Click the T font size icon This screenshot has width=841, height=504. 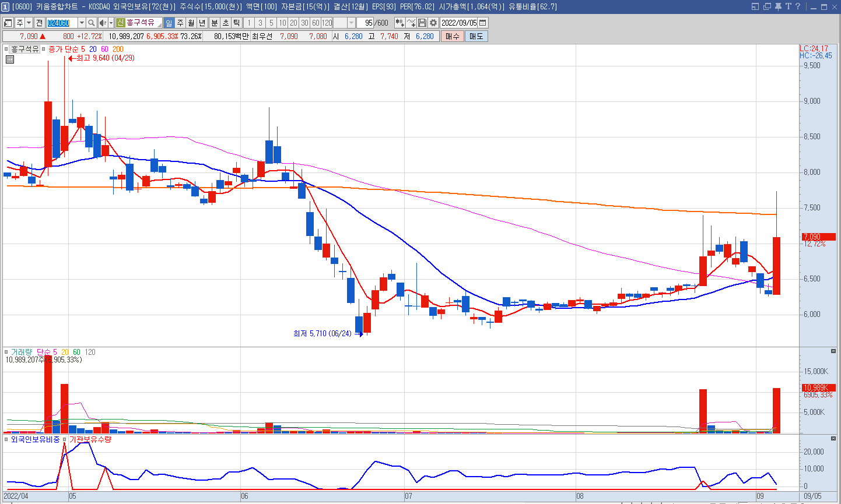pos(788,6)
